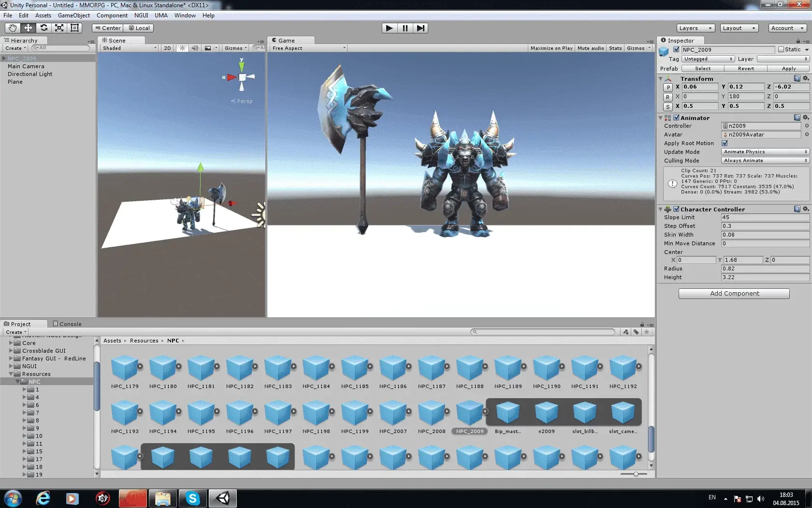The image size is (812, 508).
Task: Toggle Local coordinate space button
Action: coord(139,28)
